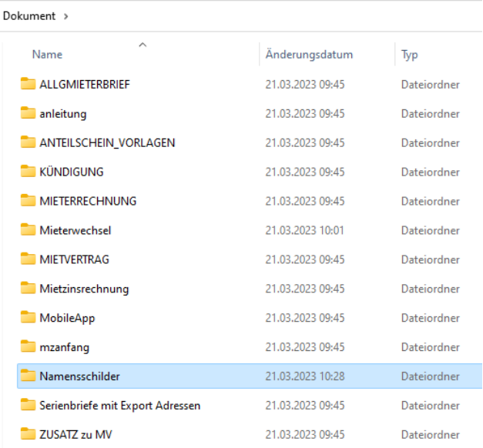Select the mzanfang folder name
The width and height of the screenshot is (483, 448).
(x=65, y=348)
